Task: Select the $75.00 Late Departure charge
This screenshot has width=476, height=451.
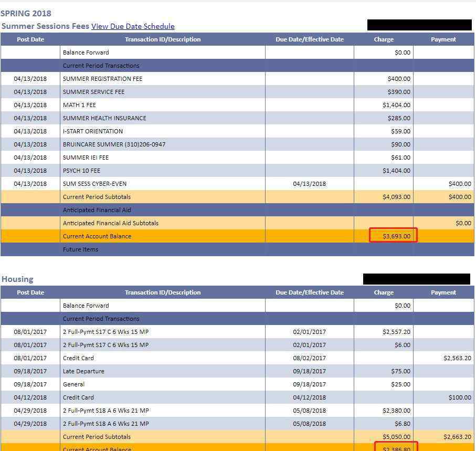Action: pos(401,371)
